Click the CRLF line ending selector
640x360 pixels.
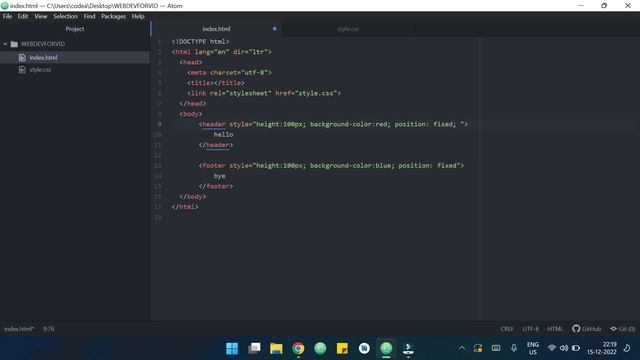tap(507, 329)
